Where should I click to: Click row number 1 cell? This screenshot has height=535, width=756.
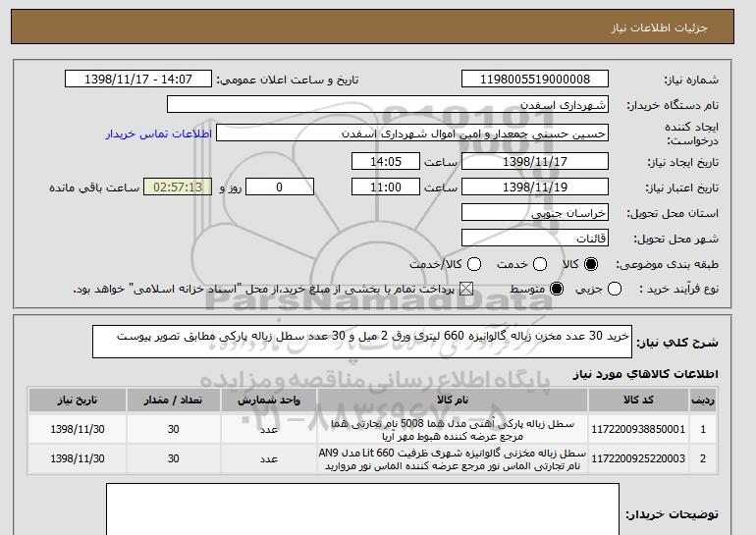pos(703,429)
